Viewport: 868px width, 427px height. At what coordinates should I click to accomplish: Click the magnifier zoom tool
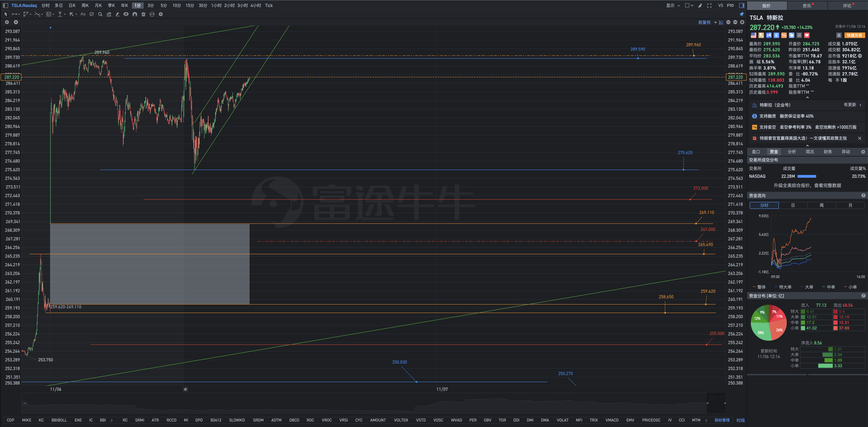100,14
